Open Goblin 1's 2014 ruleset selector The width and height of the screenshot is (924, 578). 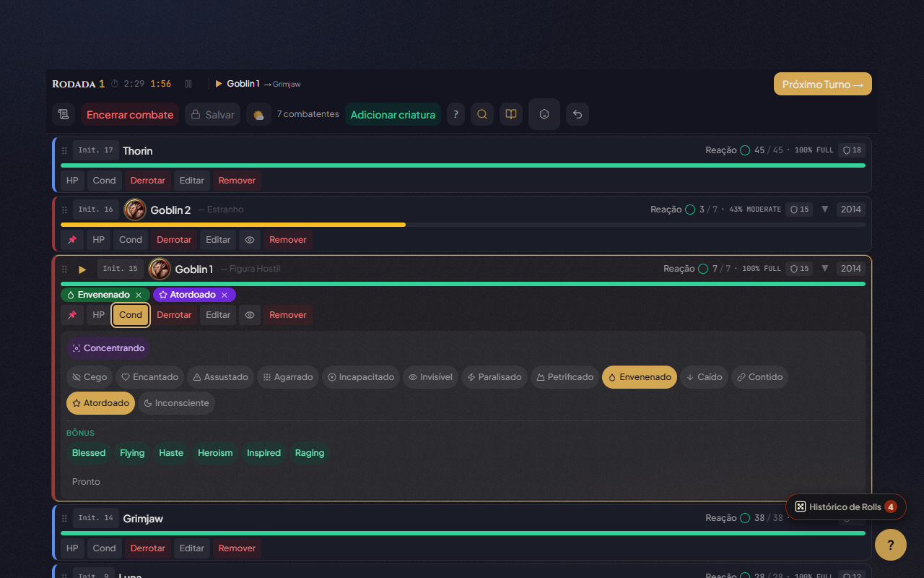point(851,269)
